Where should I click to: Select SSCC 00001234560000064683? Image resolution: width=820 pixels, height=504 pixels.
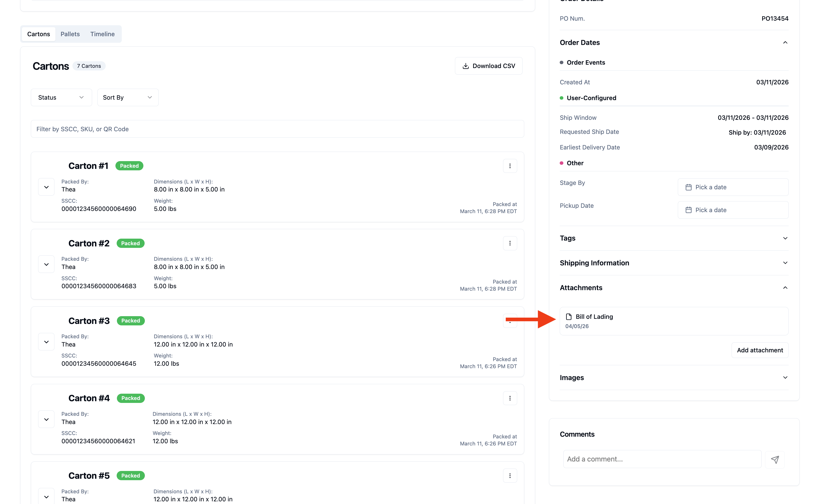pos(99,286)
